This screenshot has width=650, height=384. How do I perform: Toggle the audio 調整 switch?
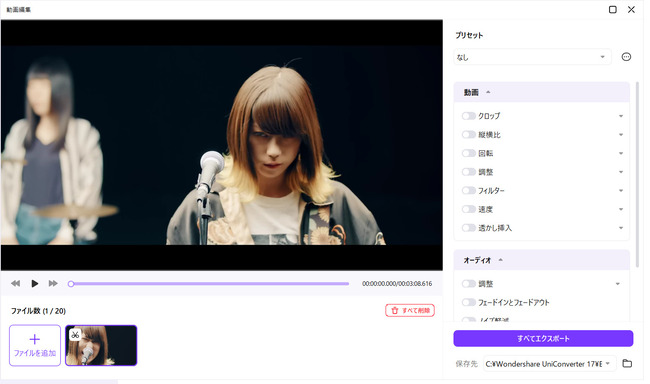(469, 284)
